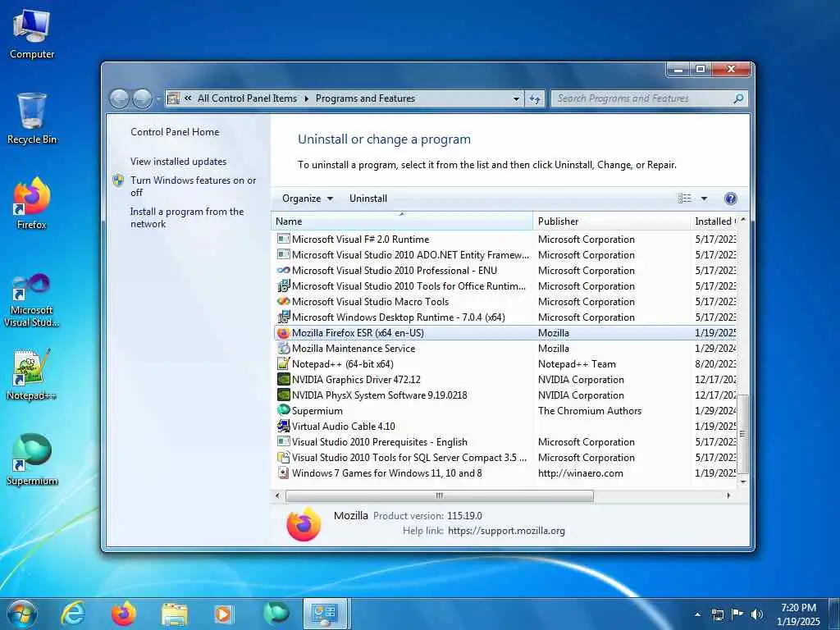Select Microsoft Windows Desktop Runtime - 7.0.4 (x64)
Screen dimensions: 840x630
point(505,317)
